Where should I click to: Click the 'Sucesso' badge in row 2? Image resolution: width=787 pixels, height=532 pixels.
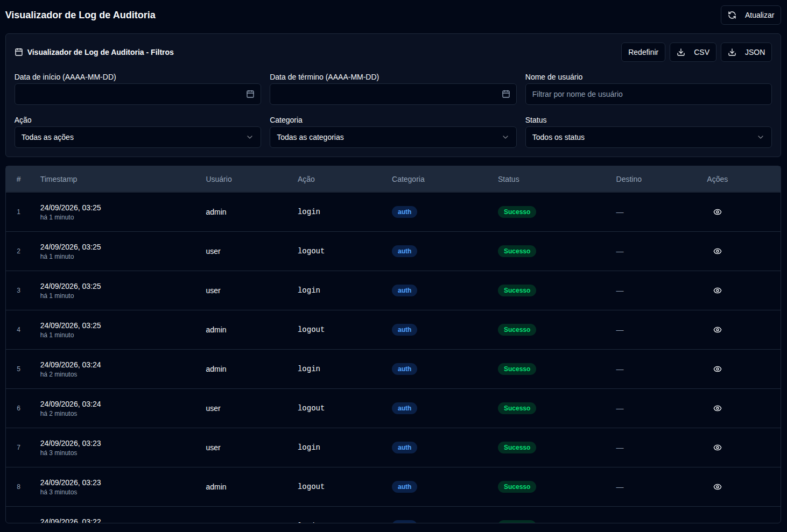[517, 251]
